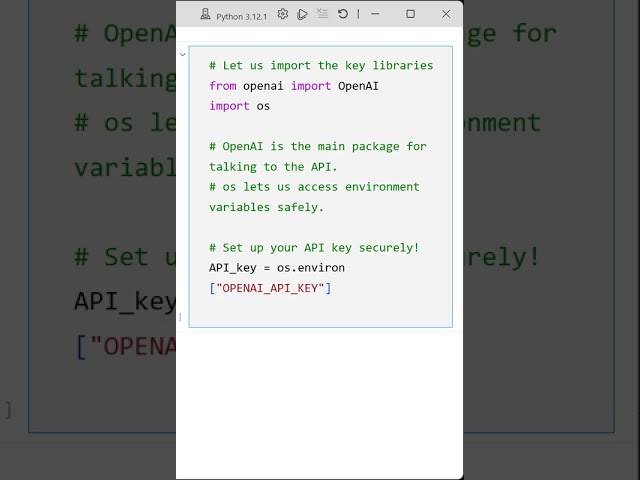Click the Clear All Outputs icon

tap(322, 13)
